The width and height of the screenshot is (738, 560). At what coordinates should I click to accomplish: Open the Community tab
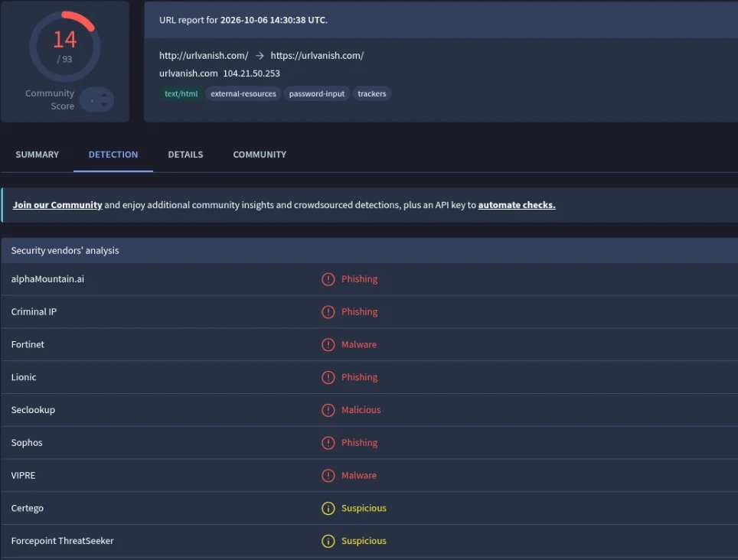[260, 155]
